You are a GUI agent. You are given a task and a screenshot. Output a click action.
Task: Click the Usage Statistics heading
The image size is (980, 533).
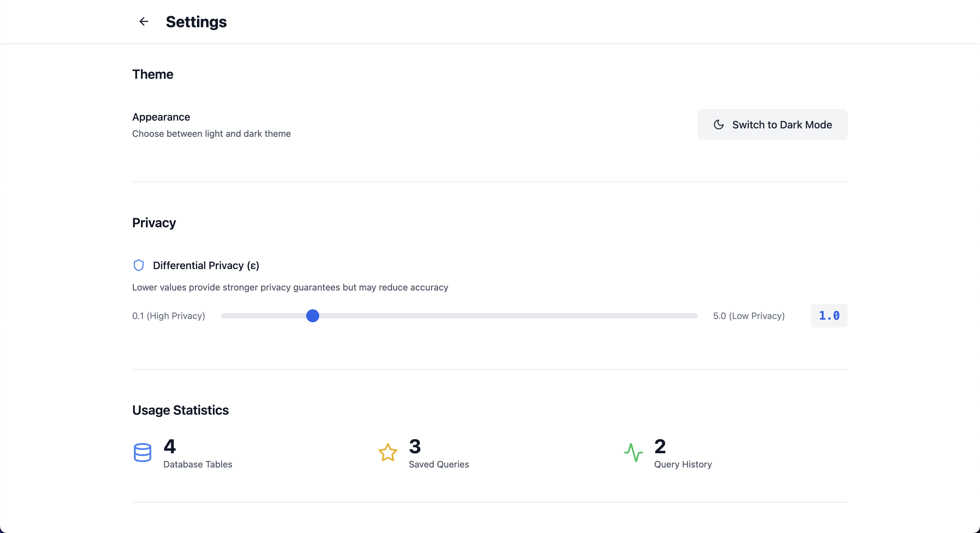180,410
